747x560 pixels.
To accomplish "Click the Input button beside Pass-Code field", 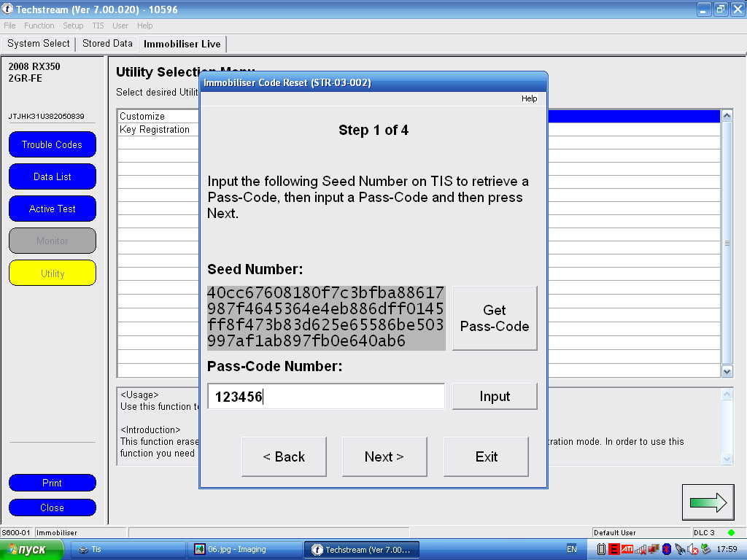I will pos(495,396).
